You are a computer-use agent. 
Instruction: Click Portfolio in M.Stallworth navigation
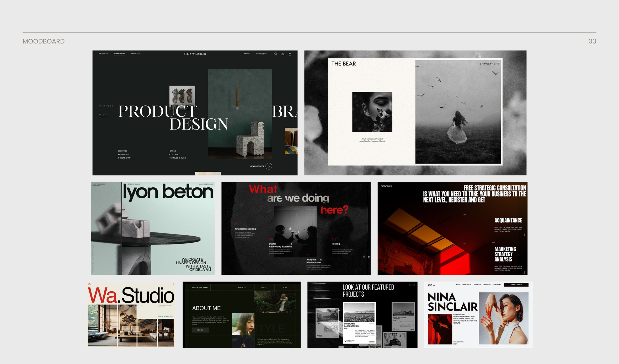tap(242, 287)
